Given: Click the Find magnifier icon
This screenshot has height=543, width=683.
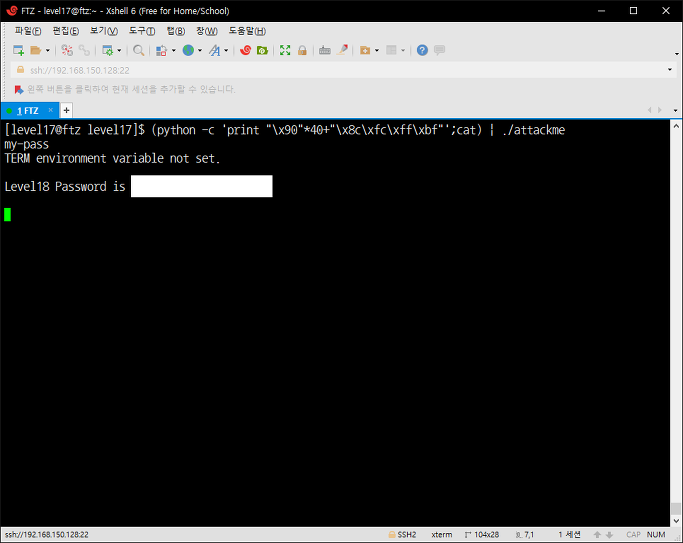Looking at the screenshot, I should [139, 51].
